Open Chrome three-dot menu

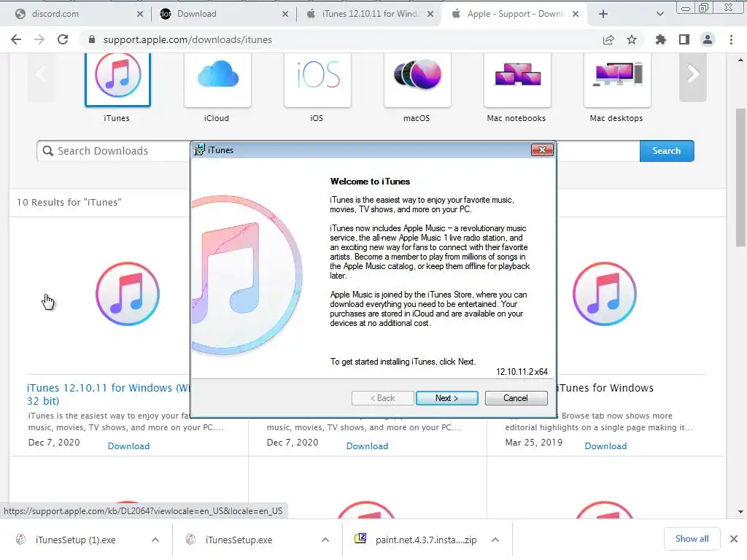731,39
